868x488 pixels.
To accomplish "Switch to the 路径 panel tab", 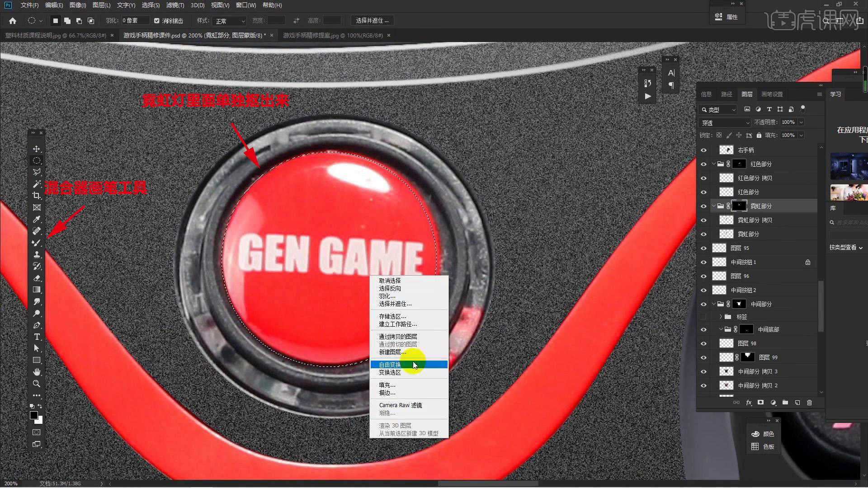I will click(726, 94).
